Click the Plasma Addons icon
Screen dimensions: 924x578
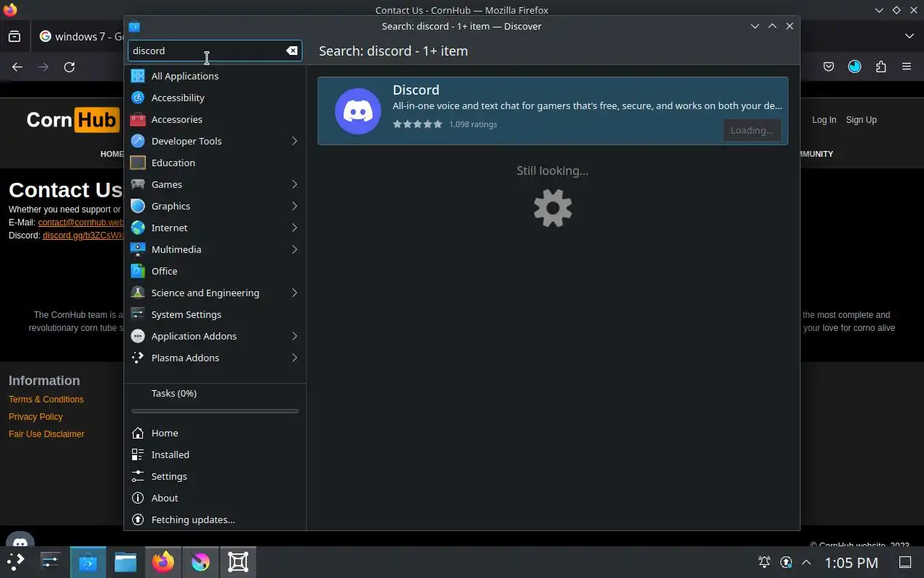[x=138, y=358]
